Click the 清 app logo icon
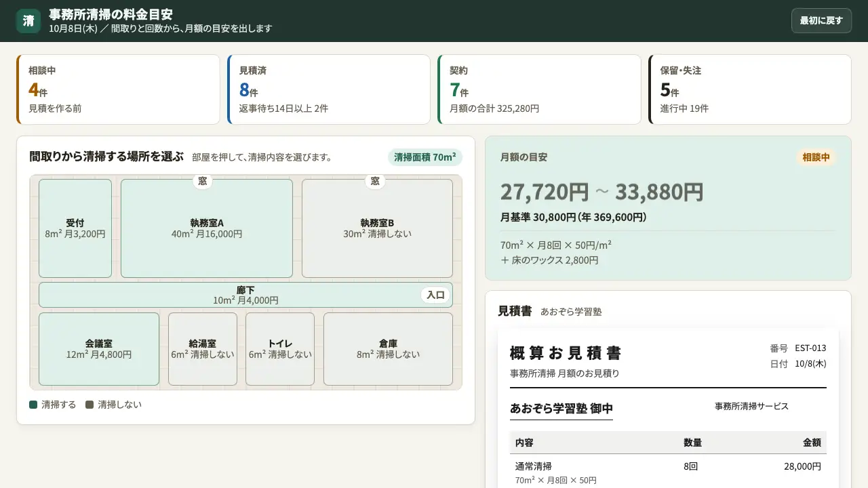Image resolution: width=868 pixels, height=488 pixels. [28, 20]
